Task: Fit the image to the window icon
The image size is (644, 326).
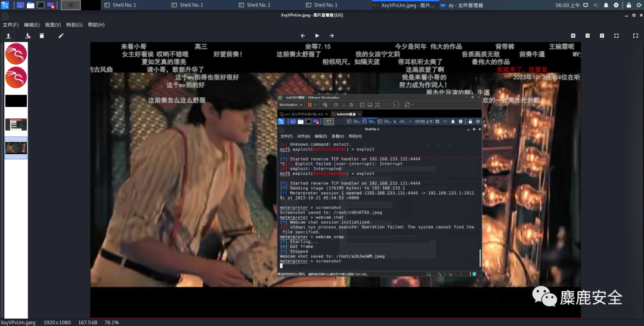Action: [617, 36]
